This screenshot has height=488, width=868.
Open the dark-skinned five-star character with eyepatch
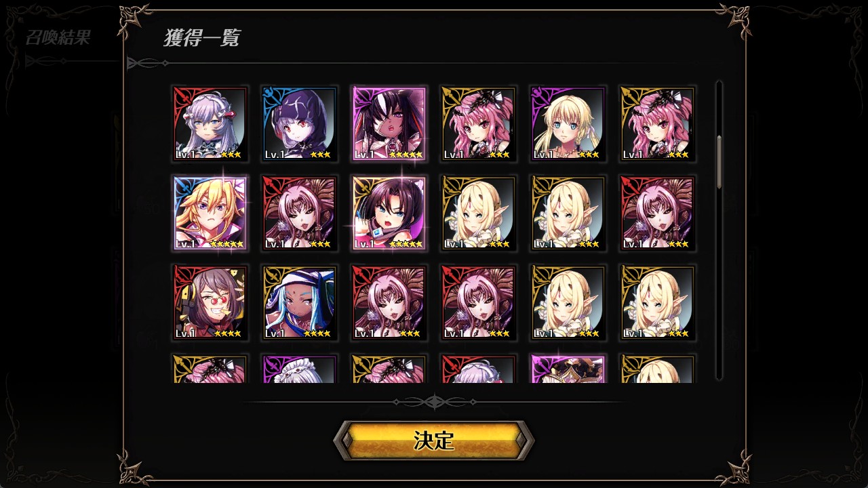click(x=389, y=123)
